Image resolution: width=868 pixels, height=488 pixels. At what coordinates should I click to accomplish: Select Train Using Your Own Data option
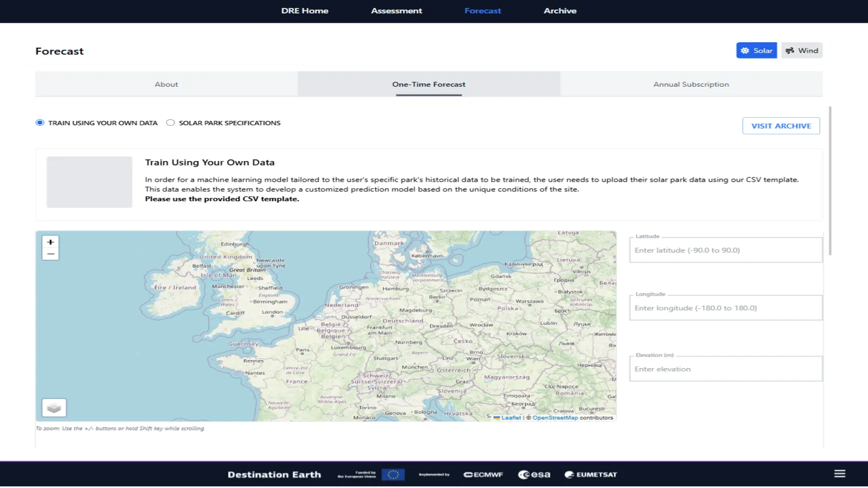tap(40, 123)
